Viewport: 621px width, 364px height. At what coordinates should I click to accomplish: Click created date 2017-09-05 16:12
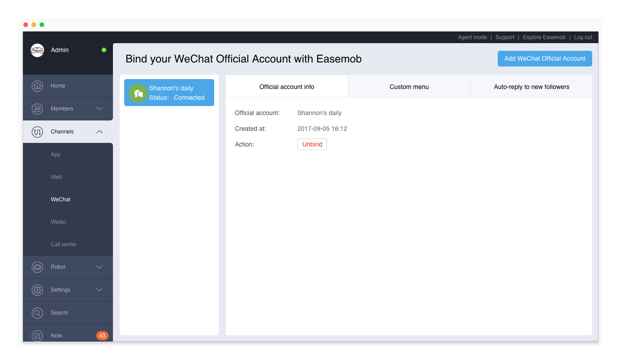pyautogui.click(x=322, y=129)
